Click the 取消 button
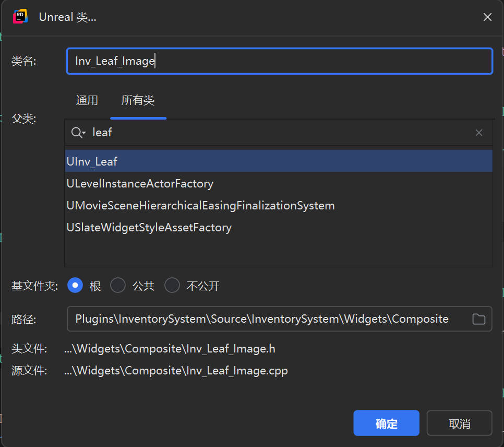This screenshot has width=504, height=447. point(459,424)
